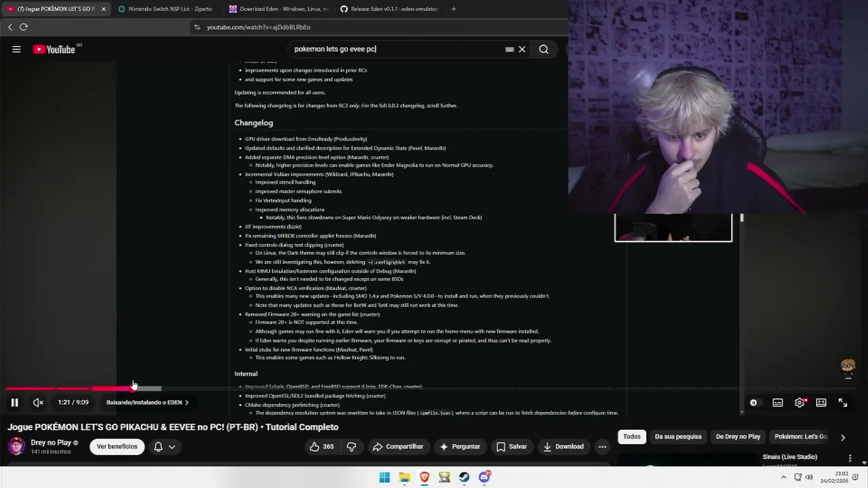Screen dimensions: 868x488
Task: Toggle the autoplay switch in player
Action: pos(753,403)
